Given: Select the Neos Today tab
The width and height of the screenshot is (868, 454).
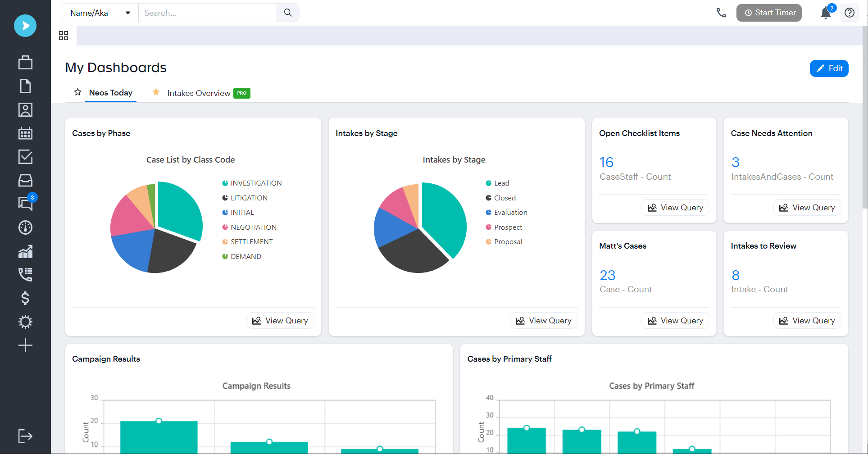Looking at the screenshot, I should pyautogui.click(x=110, y=93).
